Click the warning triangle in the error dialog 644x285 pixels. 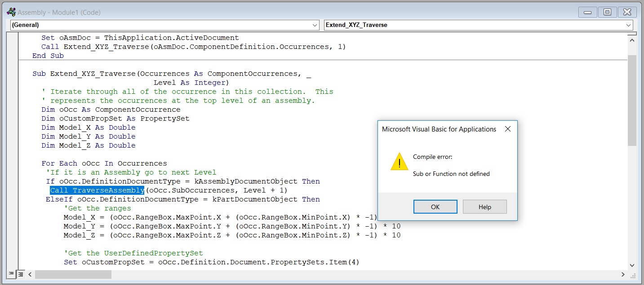click(x=399, y=162)
